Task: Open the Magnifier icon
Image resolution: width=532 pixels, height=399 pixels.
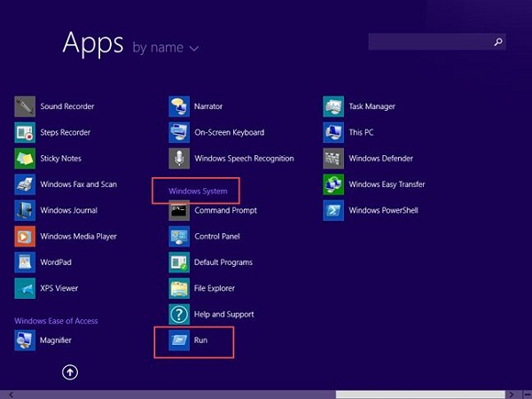Action: coord(25,340)
